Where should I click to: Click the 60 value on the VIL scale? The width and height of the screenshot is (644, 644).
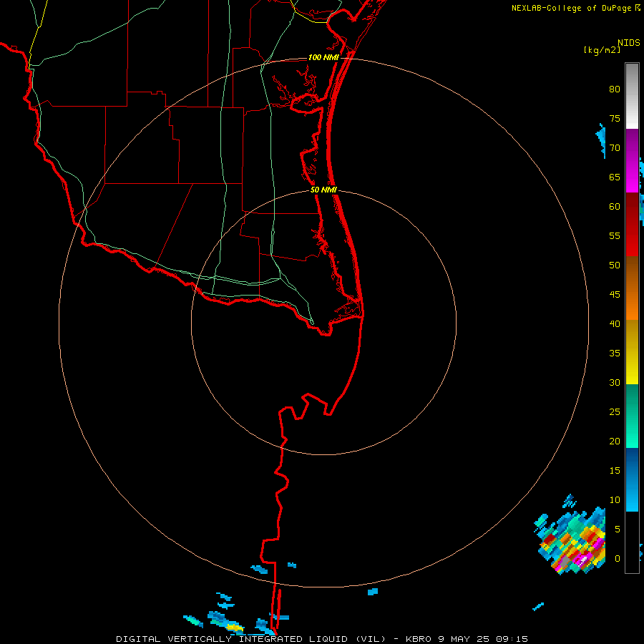click(615, 207)
